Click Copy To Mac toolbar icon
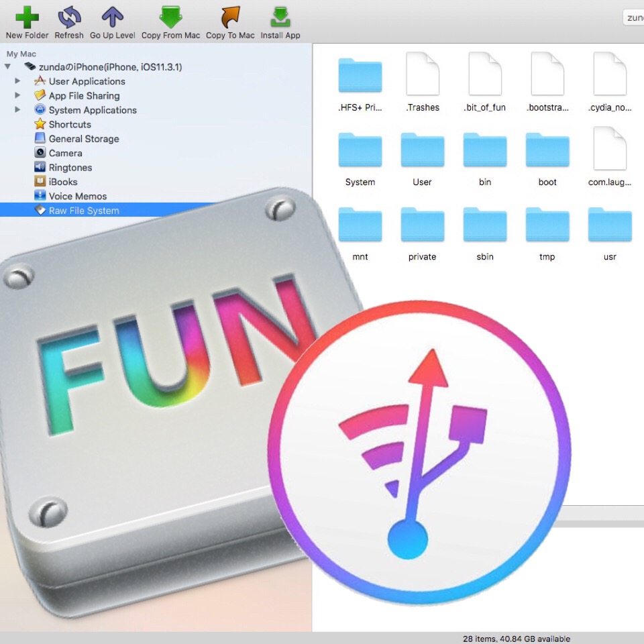Image resolution: width=644 pixels, height=644 pixels. point(230,17)
